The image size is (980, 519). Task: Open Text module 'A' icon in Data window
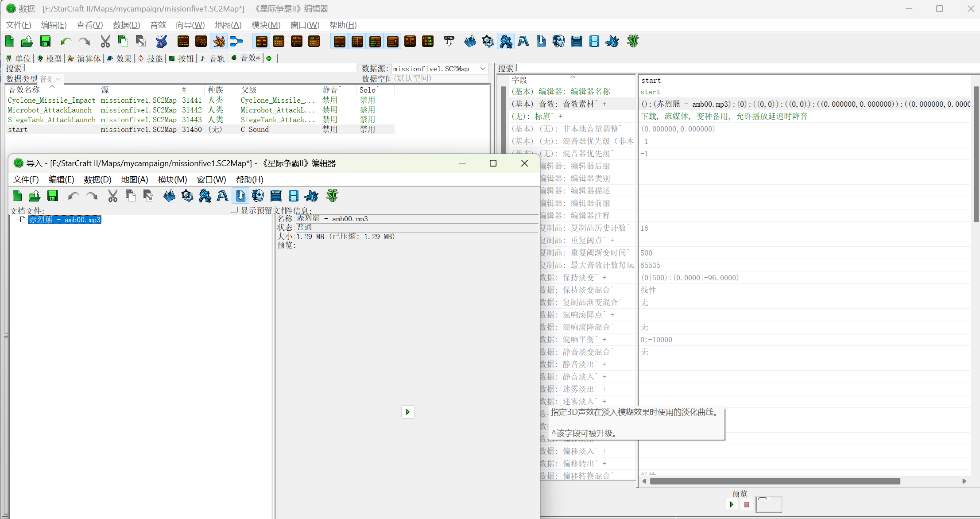point(523,42)
